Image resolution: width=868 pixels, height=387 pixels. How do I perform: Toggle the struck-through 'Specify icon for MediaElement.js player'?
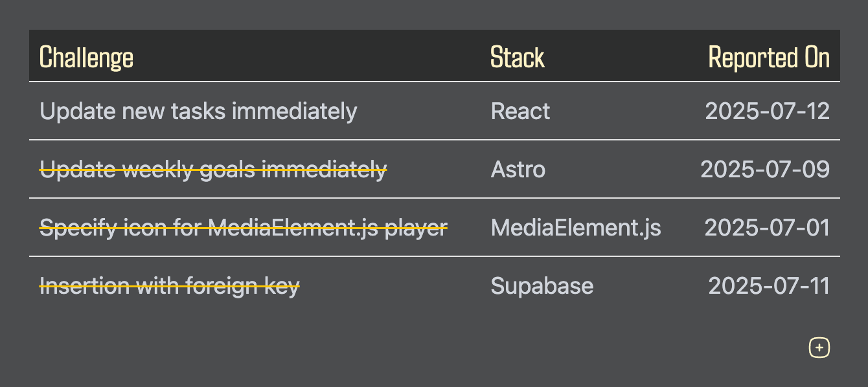244,228
